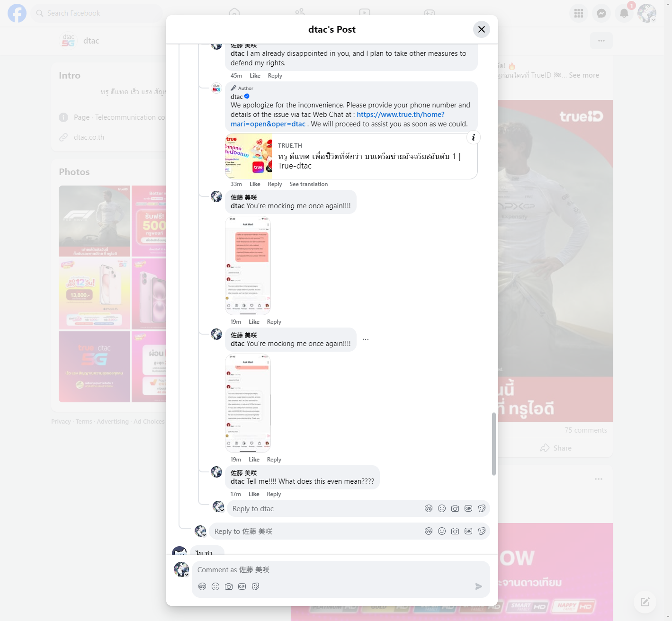Open sticker picker in main comment box
This screenshot has width=672, height=621.
coord(255,586)
